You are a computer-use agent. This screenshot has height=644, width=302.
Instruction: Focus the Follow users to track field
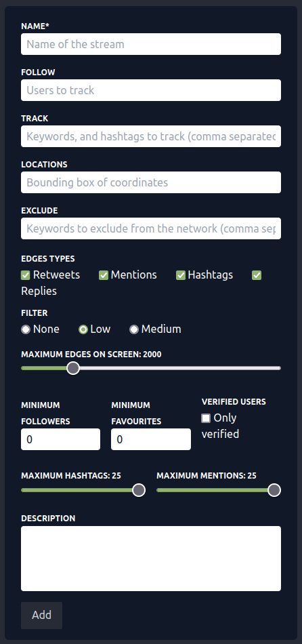tap(151, 90)
